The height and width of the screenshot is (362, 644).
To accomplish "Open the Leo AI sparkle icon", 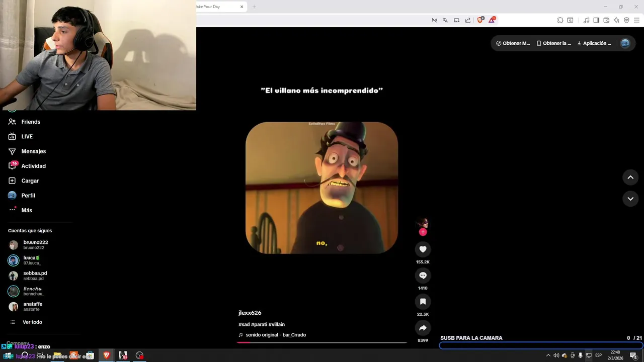I will [616, 20].
